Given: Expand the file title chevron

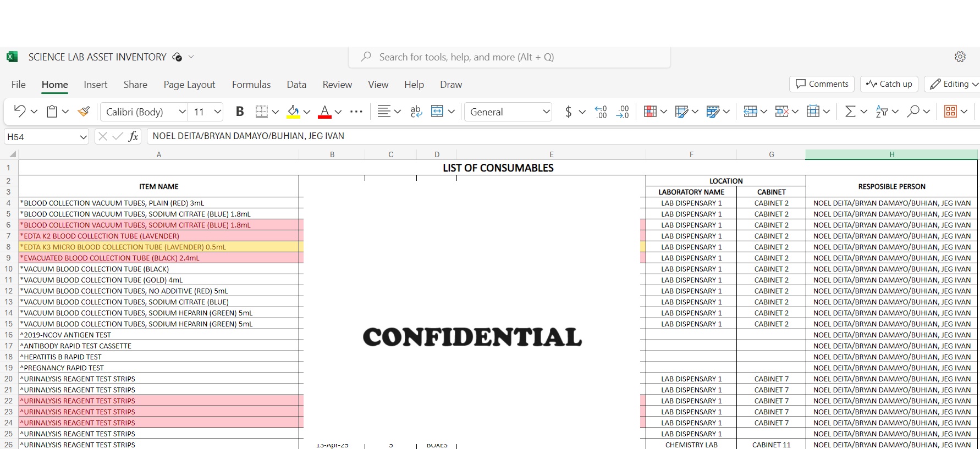Looking at the screenshot, I should click(191, 57).
